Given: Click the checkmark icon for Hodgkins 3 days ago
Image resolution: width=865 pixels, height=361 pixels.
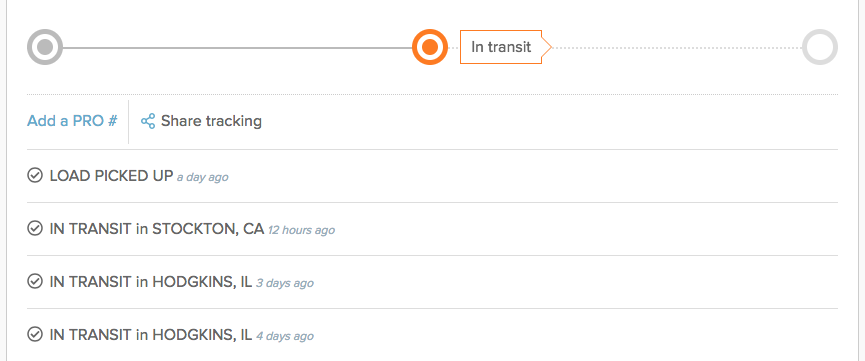Looking at the screenshot, I should [35, 282].
